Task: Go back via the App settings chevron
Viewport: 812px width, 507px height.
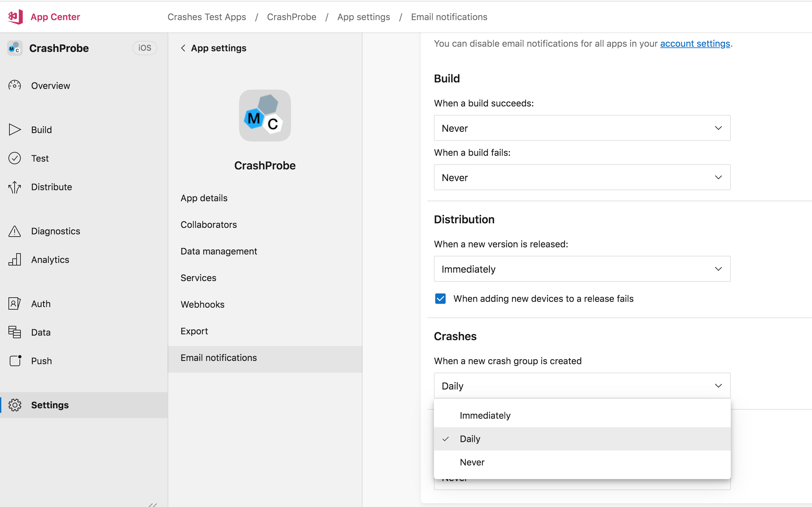Action: [x=183, y=48]
